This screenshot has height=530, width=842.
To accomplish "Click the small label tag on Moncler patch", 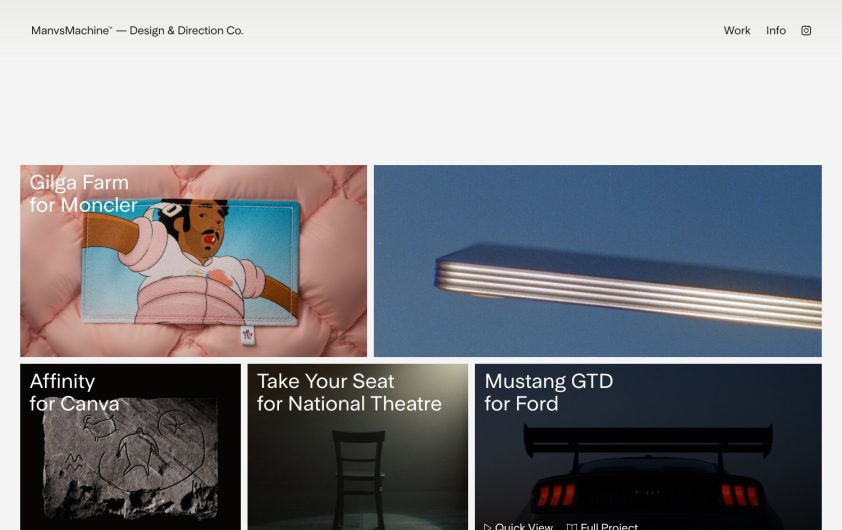I will (247, 335).
